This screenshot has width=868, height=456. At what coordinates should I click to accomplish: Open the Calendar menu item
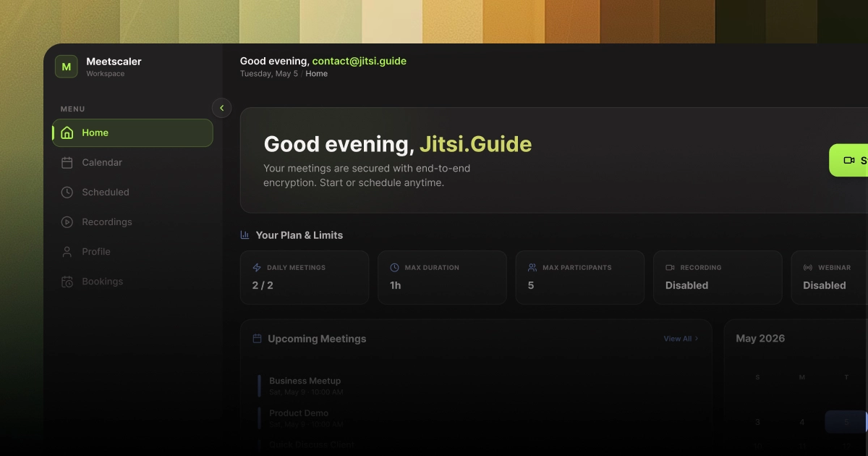click(x=132, y=163)
